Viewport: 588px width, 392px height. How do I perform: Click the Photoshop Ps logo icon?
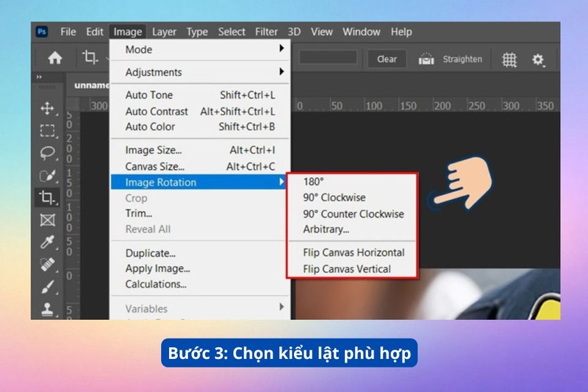pos(42,32)
